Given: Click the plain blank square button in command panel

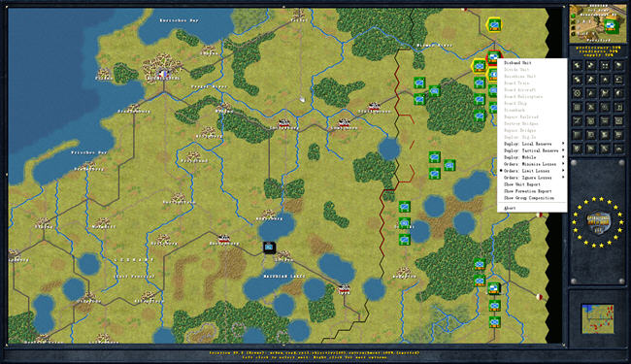Looking at the screenshot, I should (x=577, y=135).
